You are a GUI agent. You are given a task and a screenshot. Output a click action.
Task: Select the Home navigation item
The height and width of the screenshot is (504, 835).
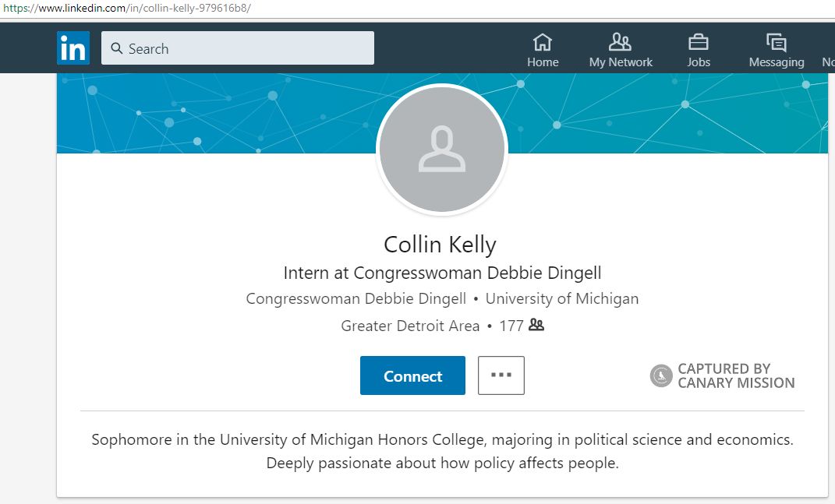543,48
